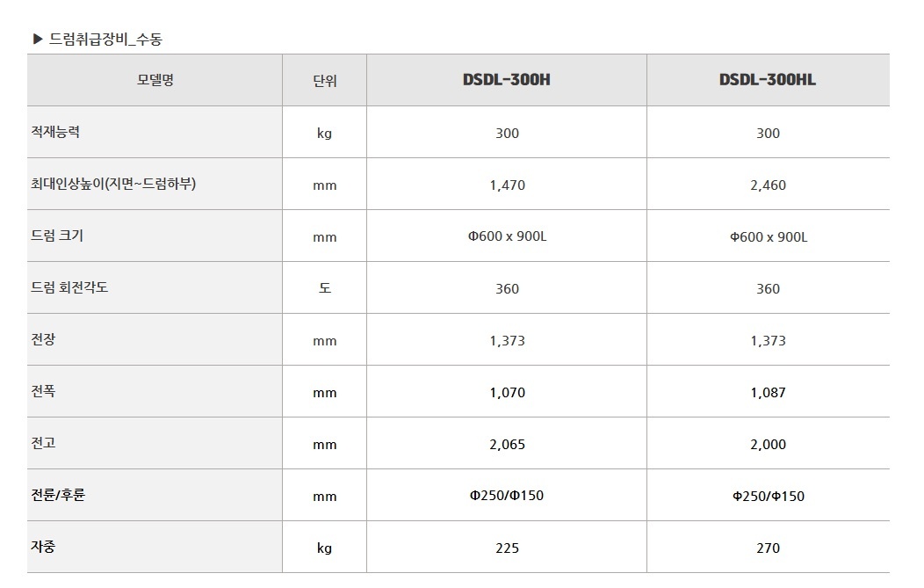Click the 1,373 전장 value under DSDL-300HL

768,341
